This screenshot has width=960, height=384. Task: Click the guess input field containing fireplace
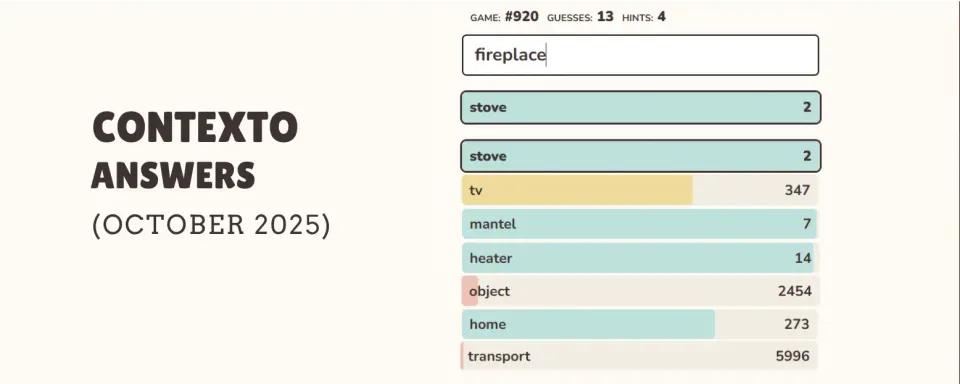(640, 55)
